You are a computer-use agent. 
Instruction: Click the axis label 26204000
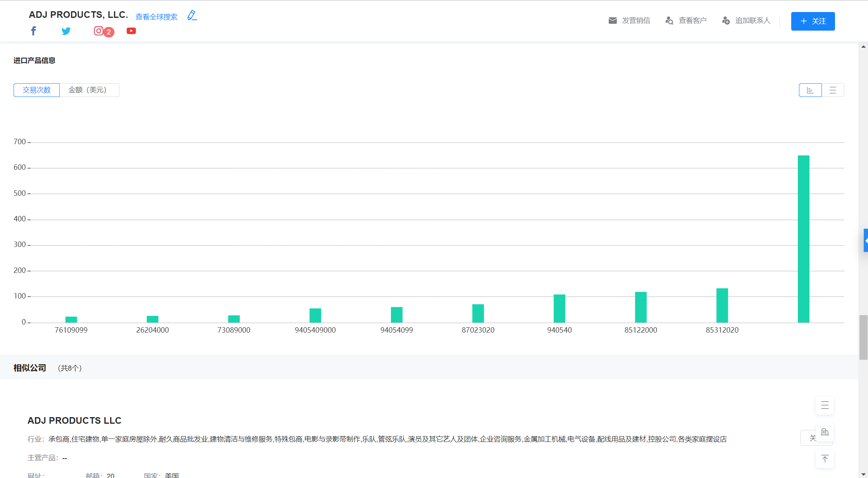[x=152, y=330]
